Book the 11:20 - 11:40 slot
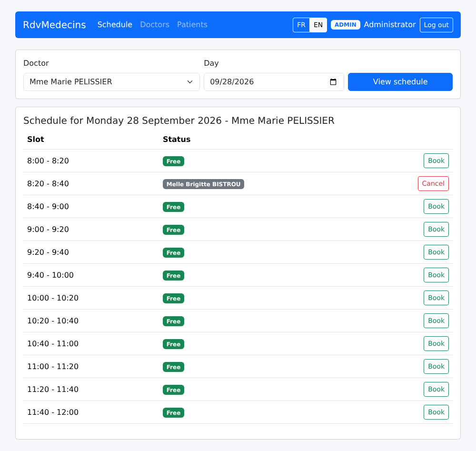476x451 pixels. click(436, 390)
